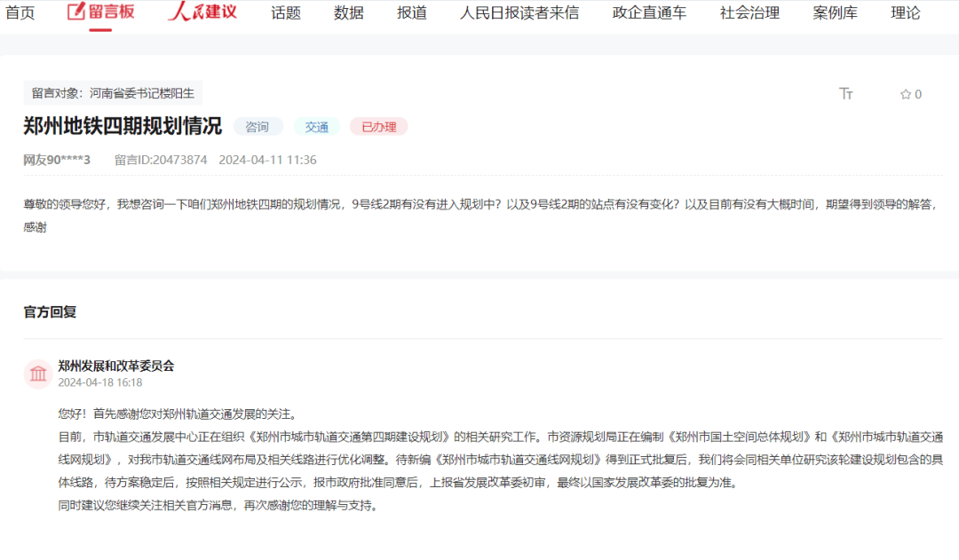Open the 理论 navigation item

tap(905, 12)
